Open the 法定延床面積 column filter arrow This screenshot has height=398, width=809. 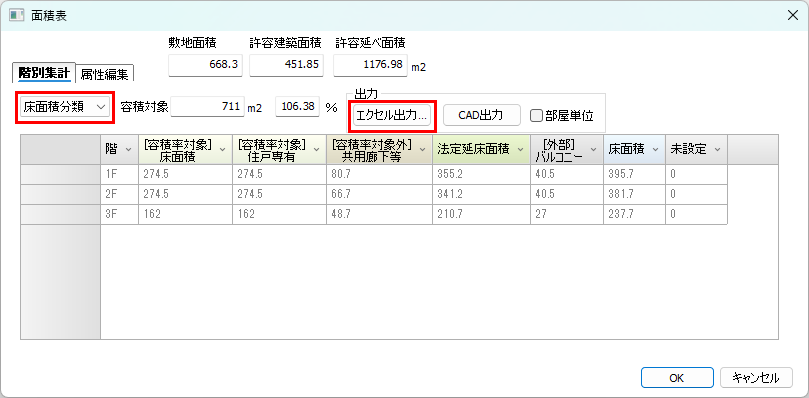[x=521, y=150]
